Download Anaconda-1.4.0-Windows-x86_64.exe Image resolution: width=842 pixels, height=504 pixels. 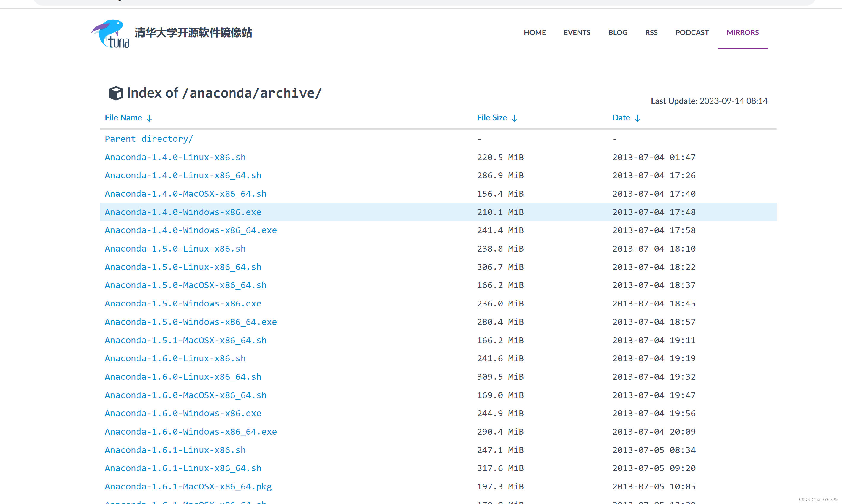click(x=191, y=230)
